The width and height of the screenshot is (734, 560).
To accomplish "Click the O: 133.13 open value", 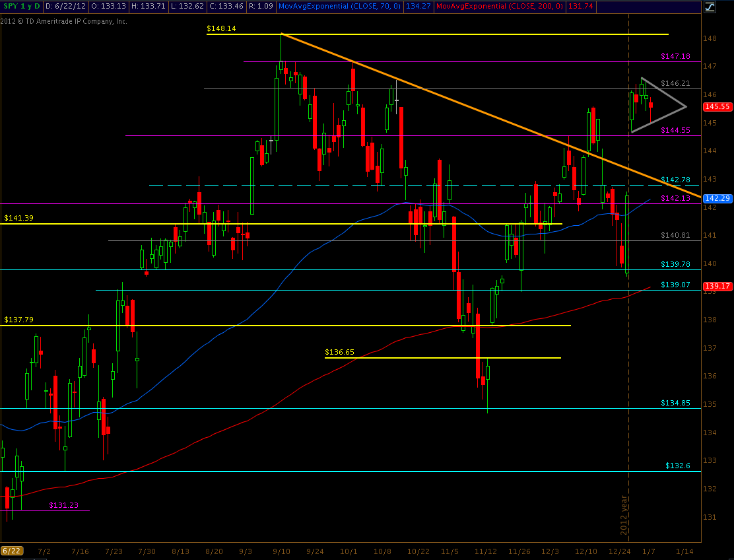I will click(110, 6).
